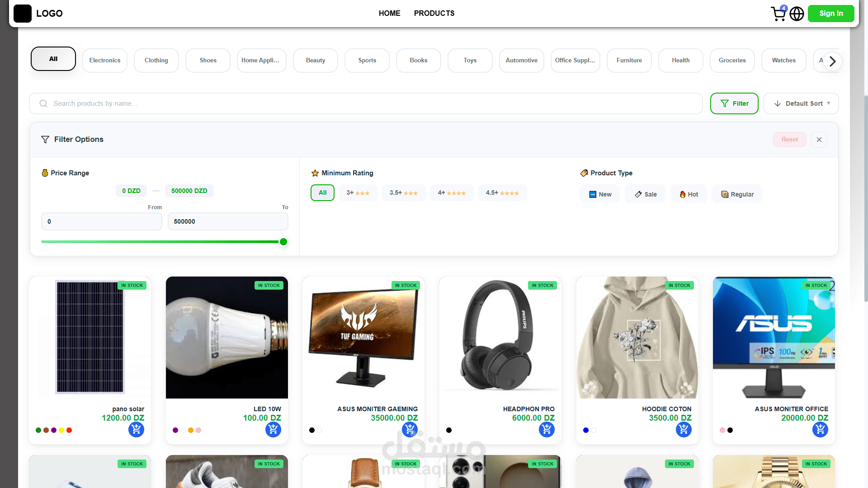Add LED 10W to cart

(x=273, y=429)
